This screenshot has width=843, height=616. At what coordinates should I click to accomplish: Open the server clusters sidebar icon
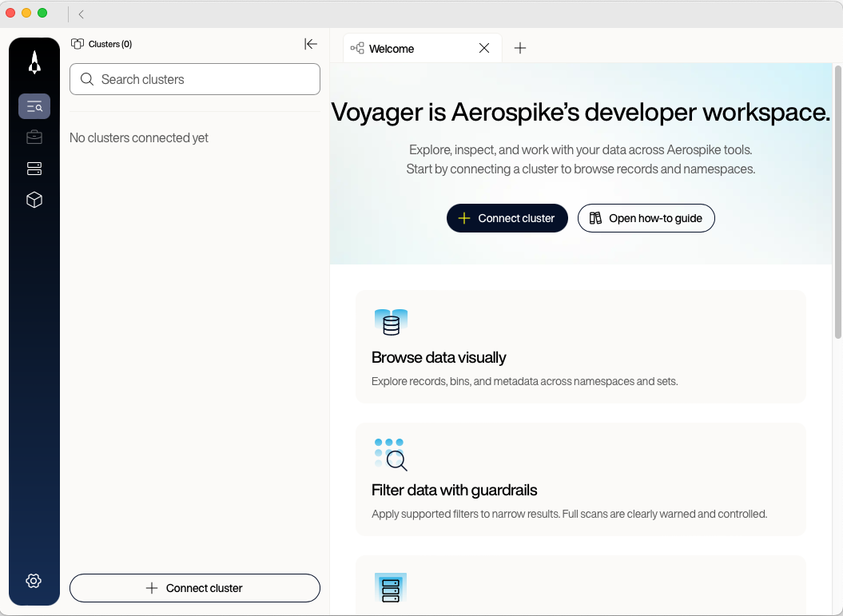point(34,169)
